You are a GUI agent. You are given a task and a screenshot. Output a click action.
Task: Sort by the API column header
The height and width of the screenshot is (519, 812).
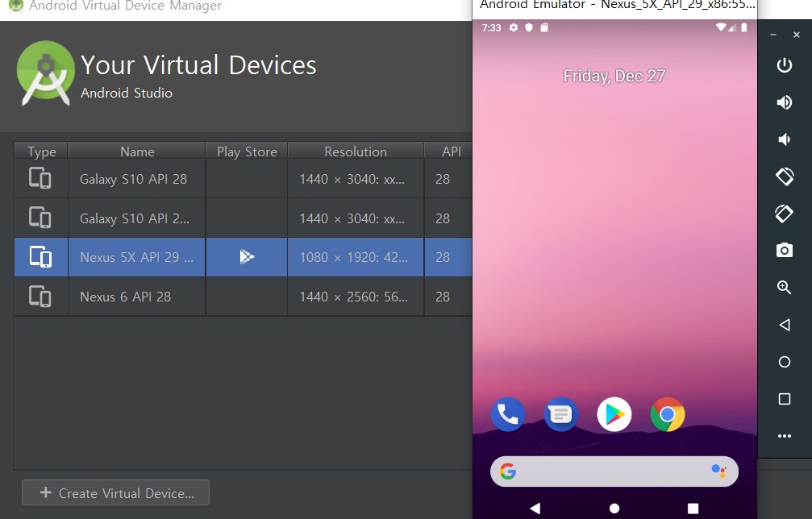point(449,151)
